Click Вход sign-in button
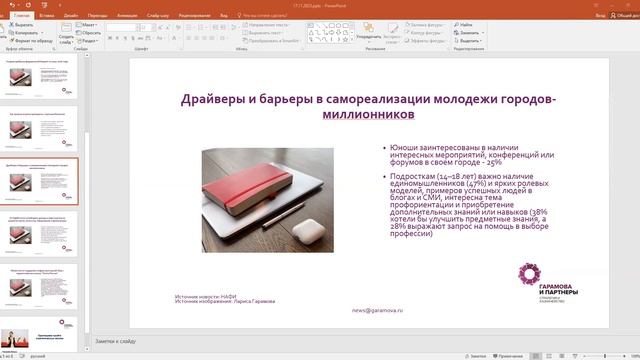Screen dimensions: 640x360 [x=600, y=16]
